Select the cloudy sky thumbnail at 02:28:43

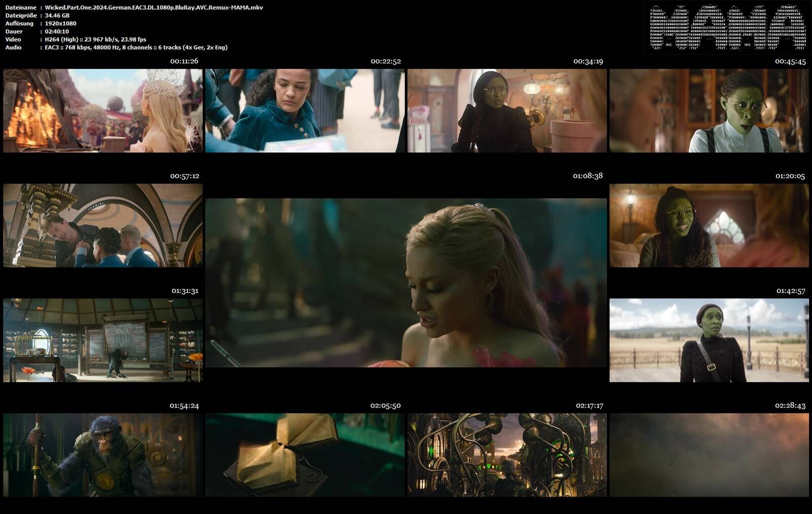point(709,455)
